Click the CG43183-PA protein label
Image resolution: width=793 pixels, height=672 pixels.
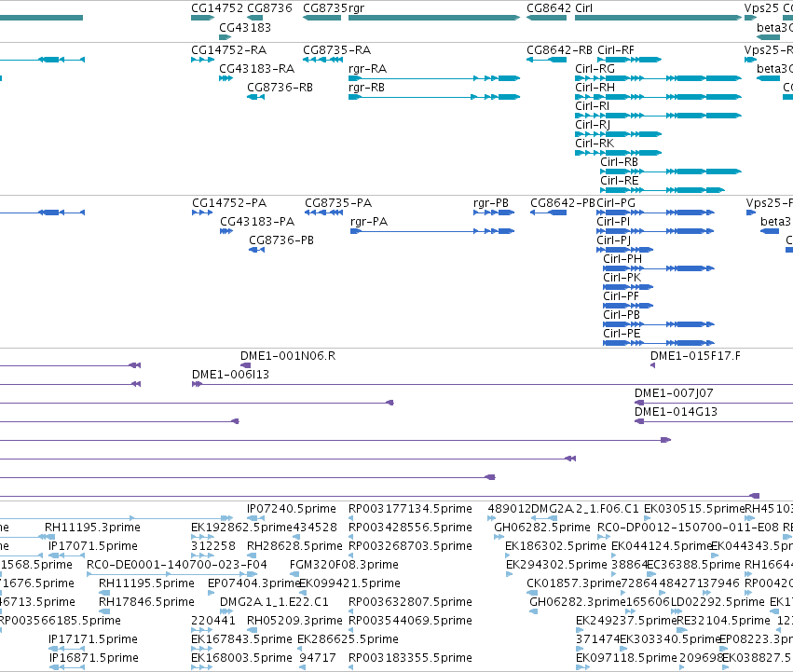[257, 222]
